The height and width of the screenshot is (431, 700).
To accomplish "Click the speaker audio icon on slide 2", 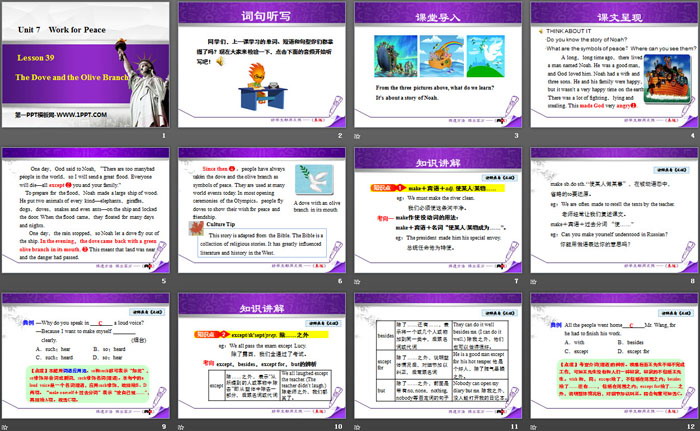I will (220, 61).
